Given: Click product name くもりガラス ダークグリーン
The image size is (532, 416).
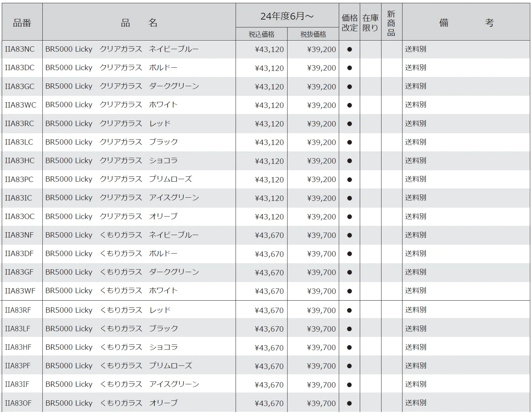Looking at the screenshot, I should 149,272.
